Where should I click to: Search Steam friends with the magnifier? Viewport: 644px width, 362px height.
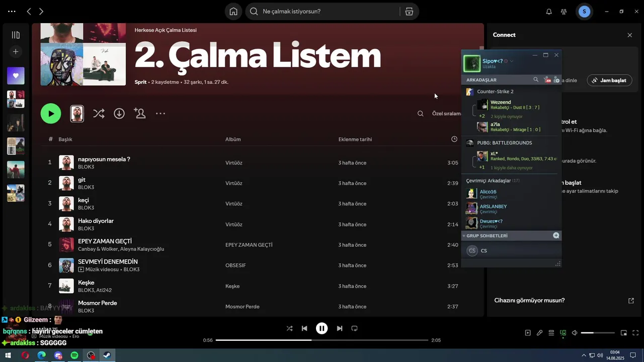[536, 79]
